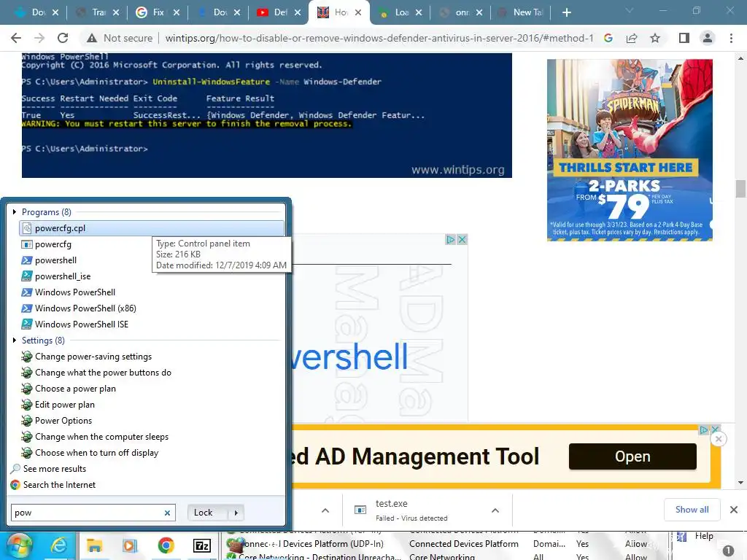Toggle Chrome side panel
The height and width of the screenshot is (560, 747).
point(684,38)
